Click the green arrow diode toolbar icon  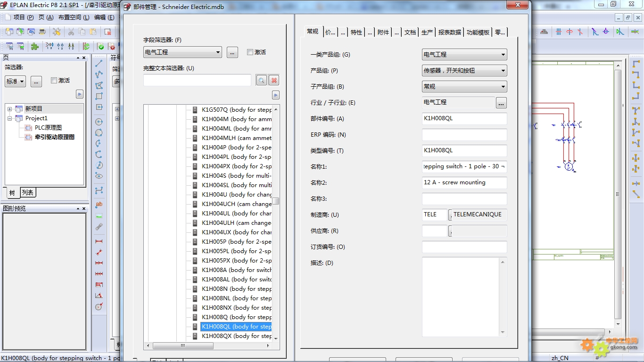[x=620, y=32]
